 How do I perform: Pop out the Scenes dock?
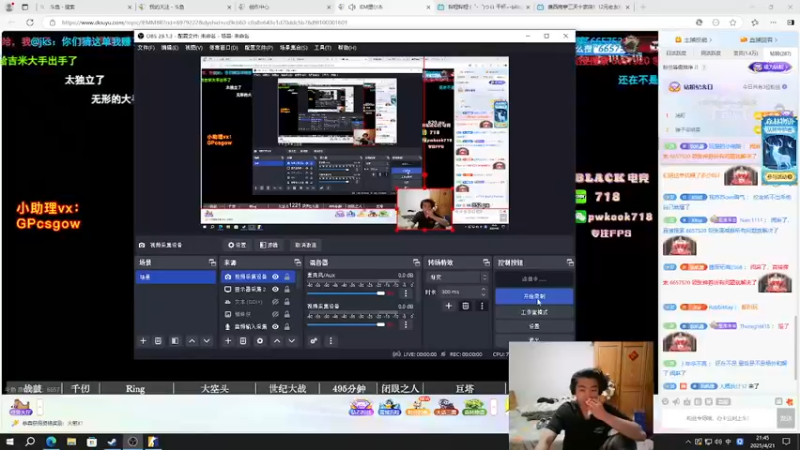point(212,262)
